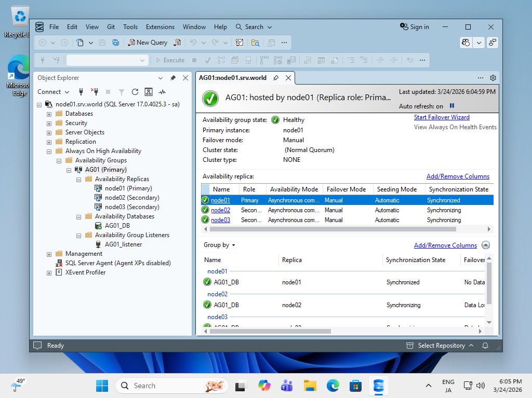Pin the Object Explorer panel
This screenshot has height=398, width=532.
pyautogui.click(x=172, y=78)
